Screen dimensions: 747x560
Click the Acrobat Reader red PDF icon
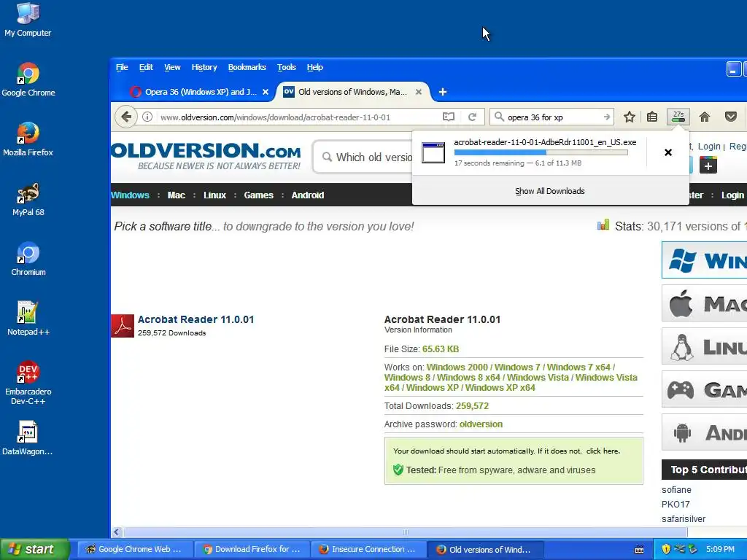(x=123, y=326)
